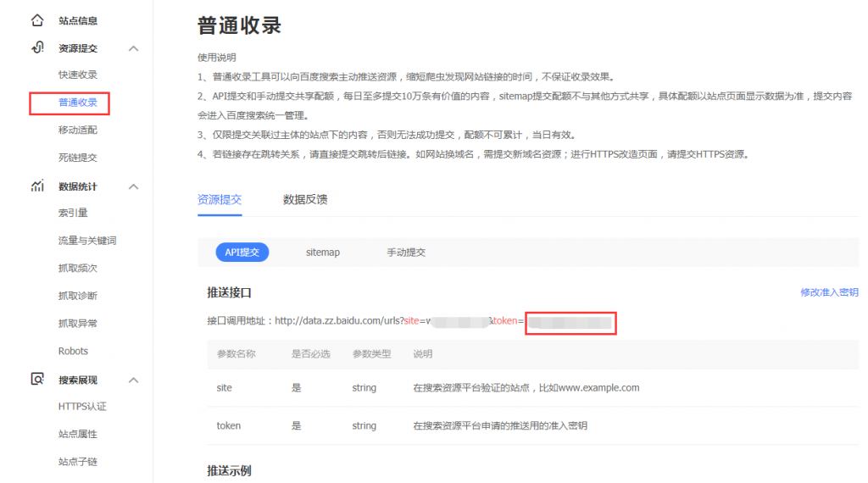Click the 是否必选 column header
Screen dimensions: 868x483
pyautogui.click(x=310, y=354)
